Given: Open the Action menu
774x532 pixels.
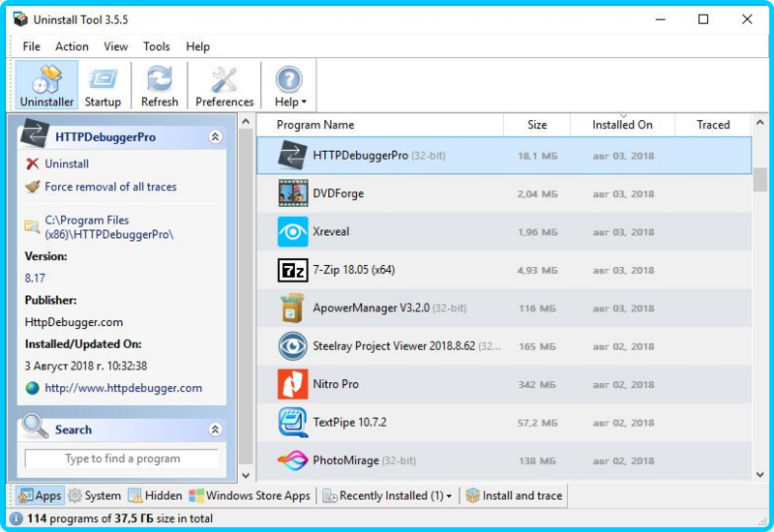Looking at the screenshot, I should 72,46.
